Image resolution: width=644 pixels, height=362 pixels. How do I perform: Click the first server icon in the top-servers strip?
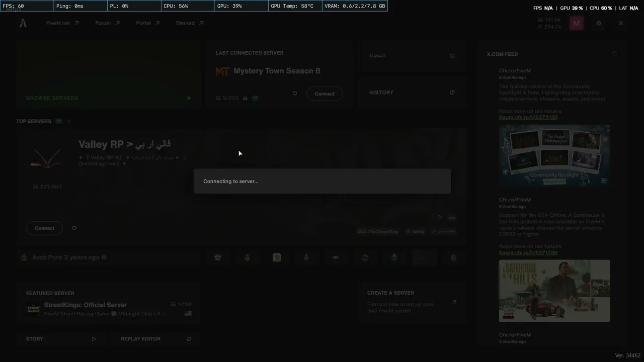point(218,257)
